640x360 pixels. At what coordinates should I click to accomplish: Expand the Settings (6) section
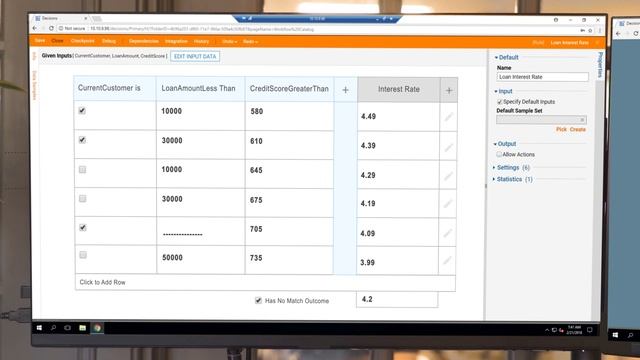pyautogui.click(x=511, y=168)
